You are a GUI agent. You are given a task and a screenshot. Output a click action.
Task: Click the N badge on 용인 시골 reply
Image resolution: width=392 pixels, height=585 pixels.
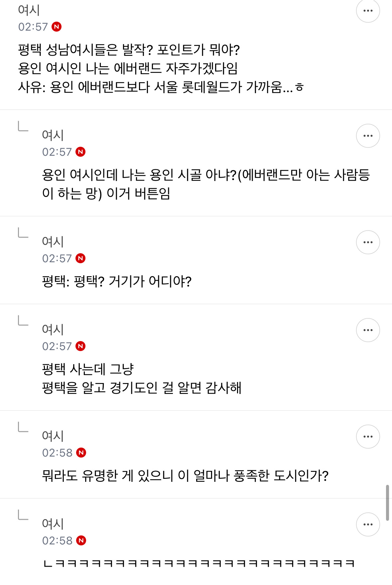(81, 152)
